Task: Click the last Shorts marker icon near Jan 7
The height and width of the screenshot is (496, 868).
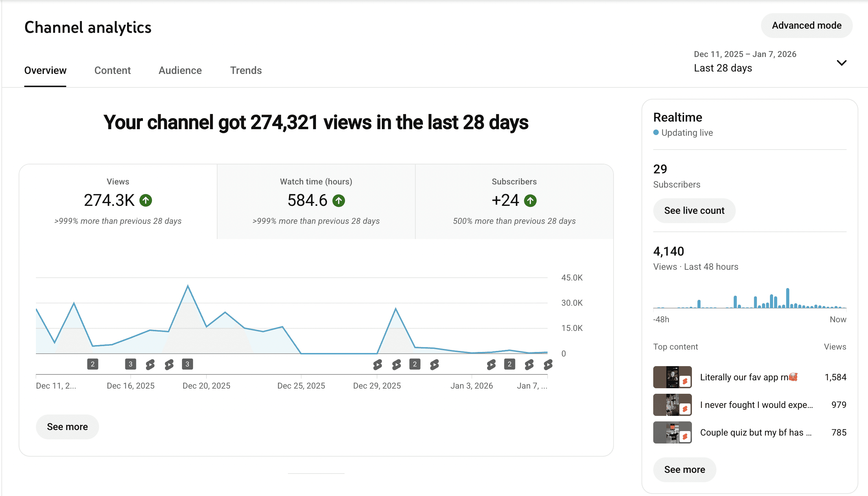Action: (548, 364)
